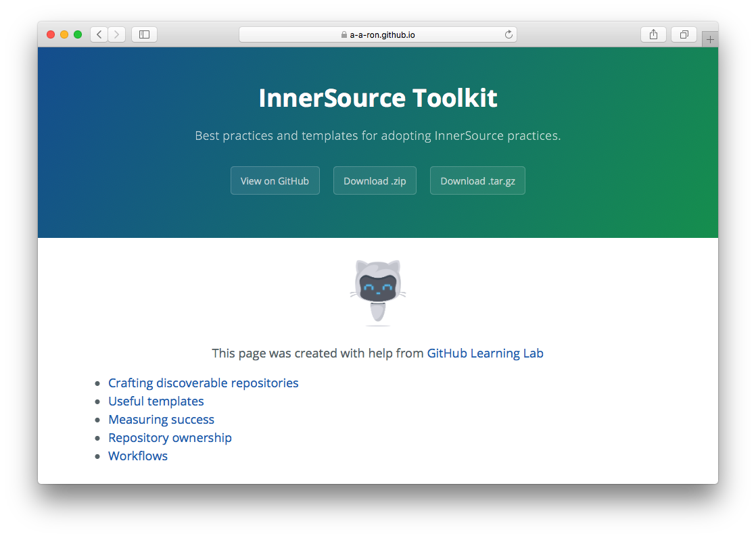
Task: Open the GitHub Learning Lab link
Action: click(485, 353)
